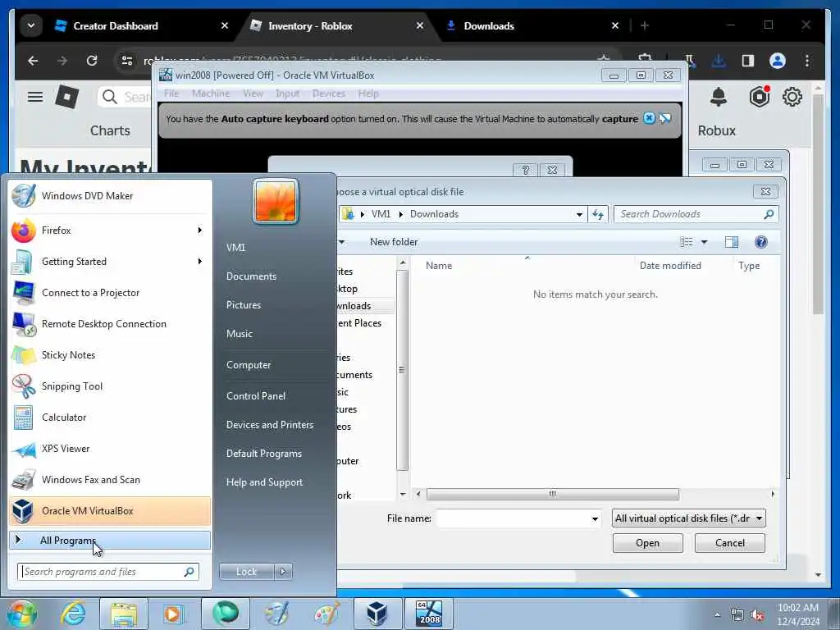The width and height of the screenshot is (840, 630).
Task: Open the shutdown options arrow beside Lock
Action: pos(283,572)
